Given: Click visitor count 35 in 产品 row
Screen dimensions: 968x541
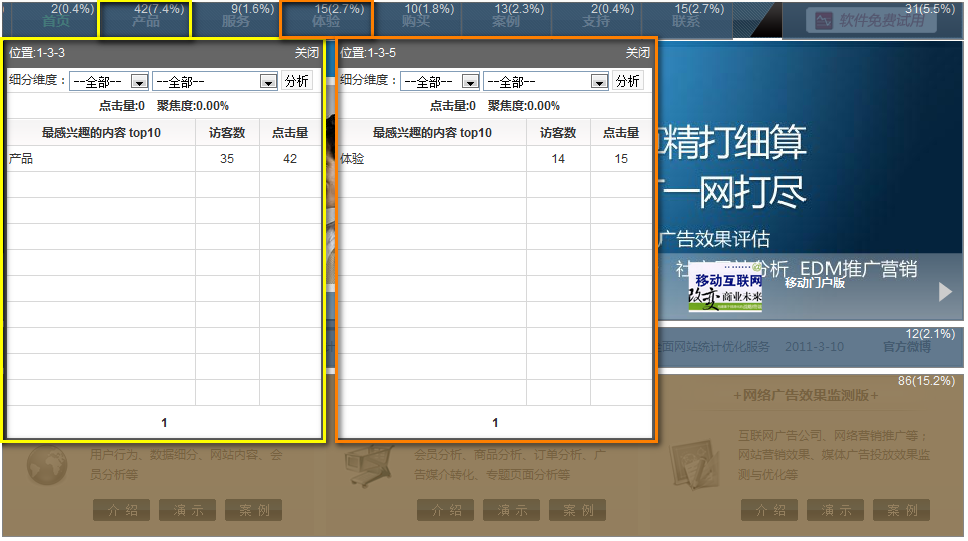Looking at the screenshot, I should pyautogui.click(x=227, y=159).
